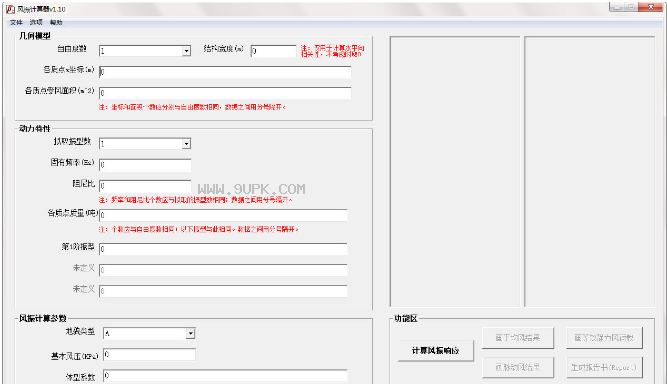Viewport: 667px width, 384px height.
Task: Click the right results output panel
Action: click(590, 171)
